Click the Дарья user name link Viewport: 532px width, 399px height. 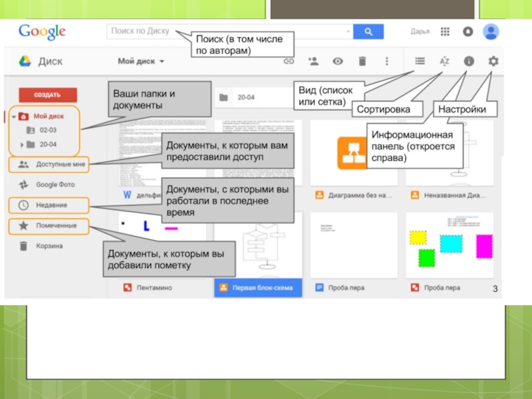pos(420,31)
